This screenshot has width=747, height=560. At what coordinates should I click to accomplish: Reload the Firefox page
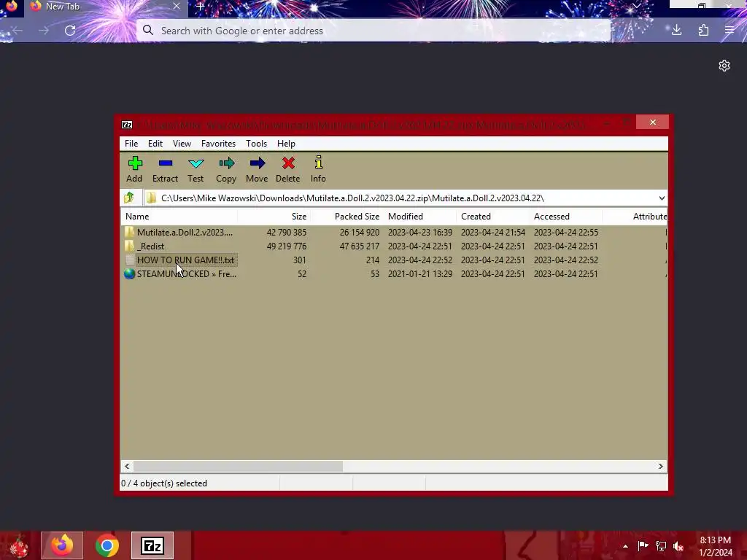click(x=70, y=31)
